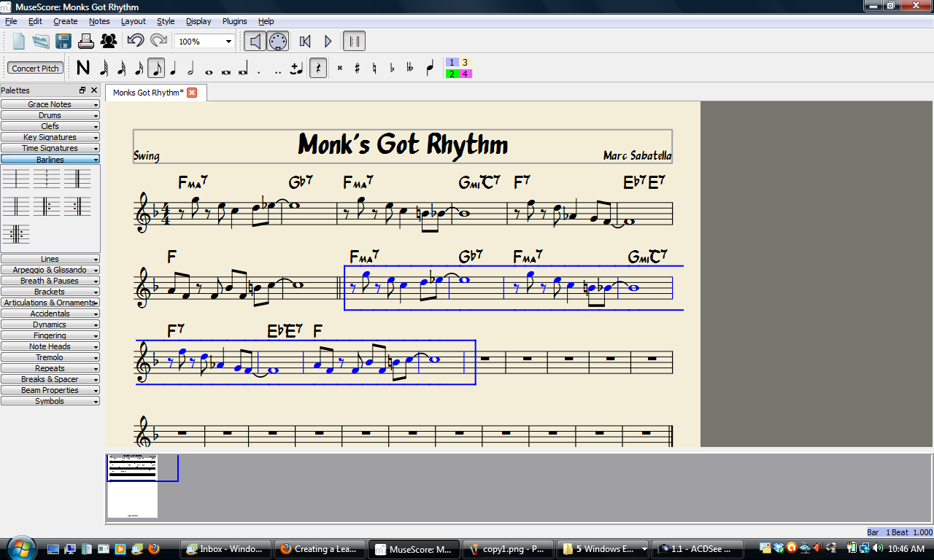
Task: Select voice 1
Action: (452, 63)
